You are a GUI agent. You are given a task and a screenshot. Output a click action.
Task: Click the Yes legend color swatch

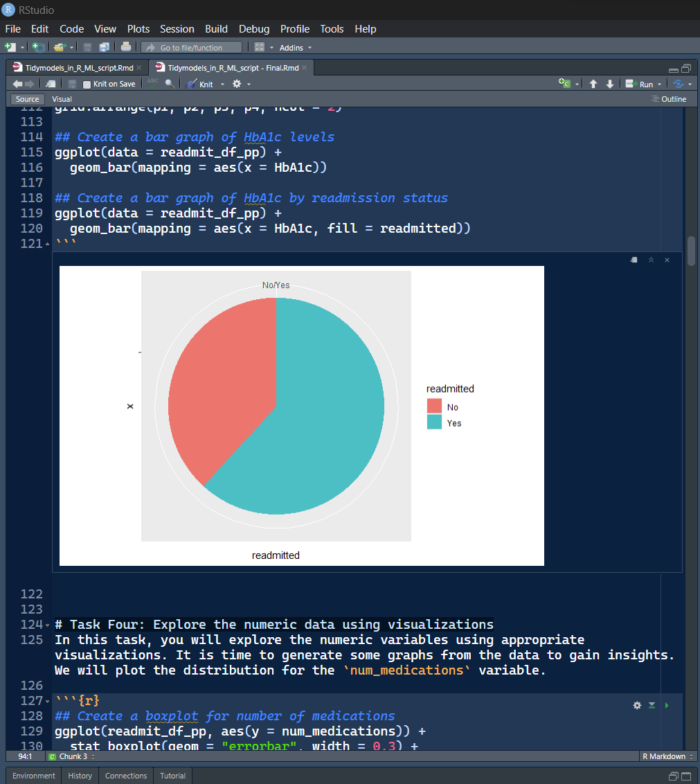pyautogui.click(x=435, y=422)
